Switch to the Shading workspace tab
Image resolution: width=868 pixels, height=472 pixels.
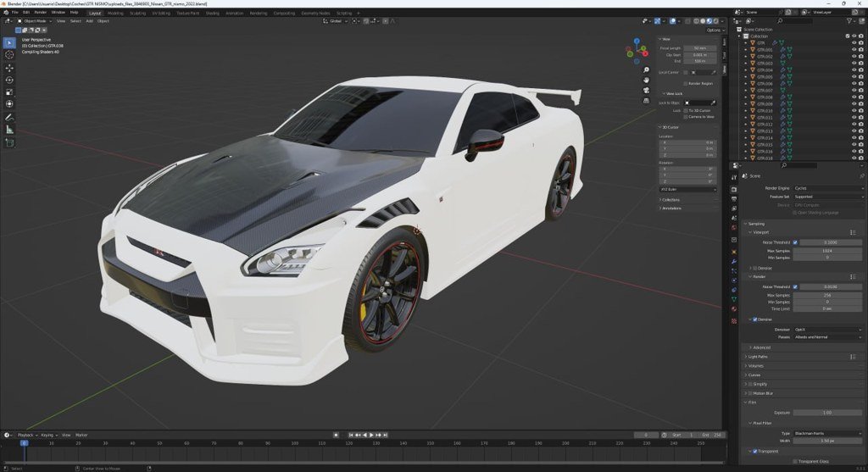213,13
